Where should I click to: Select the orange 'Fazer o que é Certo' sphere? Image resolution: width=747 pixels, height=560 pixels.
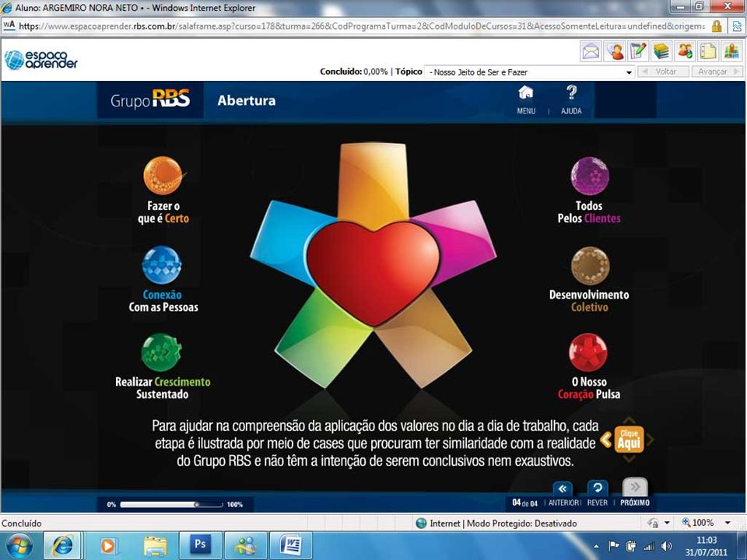click(163, 175)
